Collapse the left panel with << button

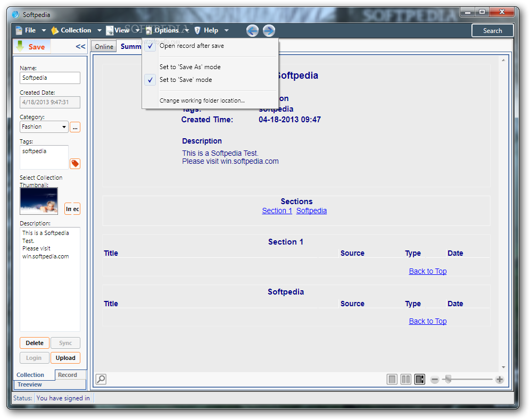pyautogui.click(x=80, y=47)
